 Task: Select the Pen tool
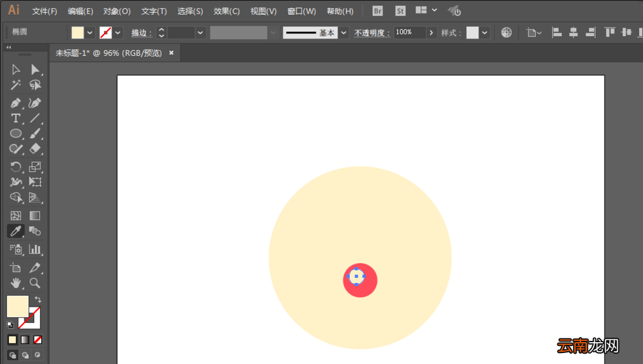pyautogui.click(x=15, y=103)
